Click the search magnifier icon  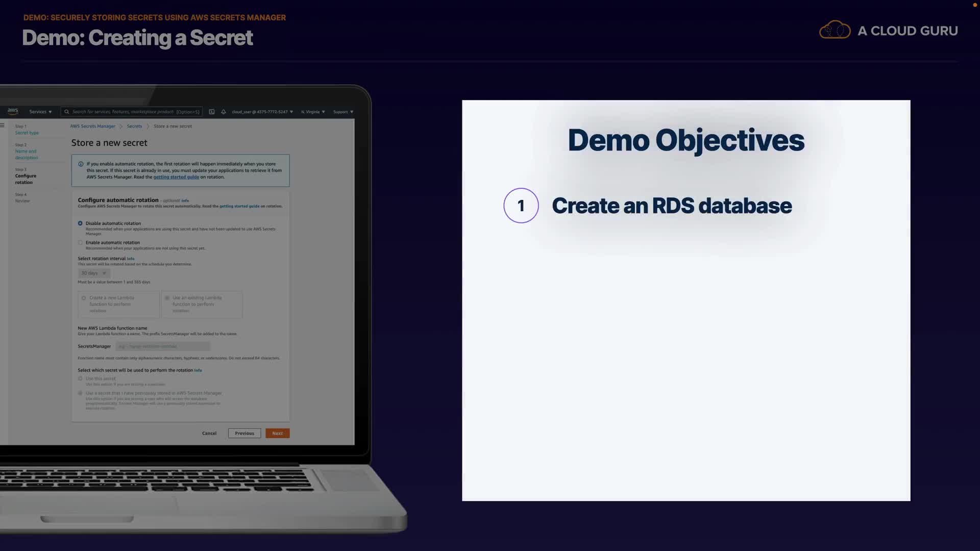(x=66, y=112)
